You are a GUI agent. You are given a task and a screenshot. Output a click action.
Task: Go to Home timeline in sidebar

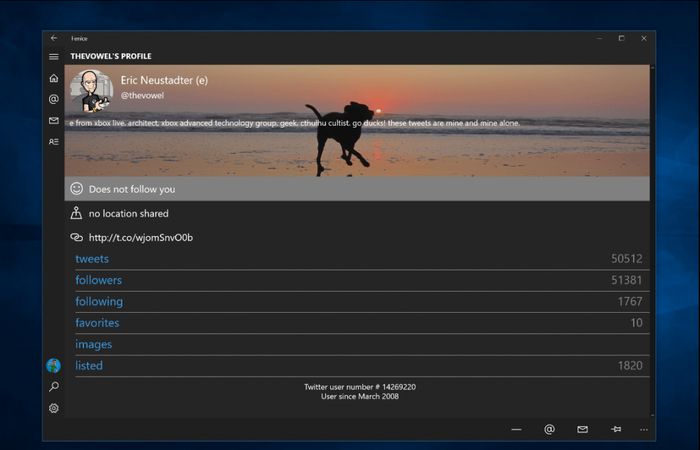(54, 78)
